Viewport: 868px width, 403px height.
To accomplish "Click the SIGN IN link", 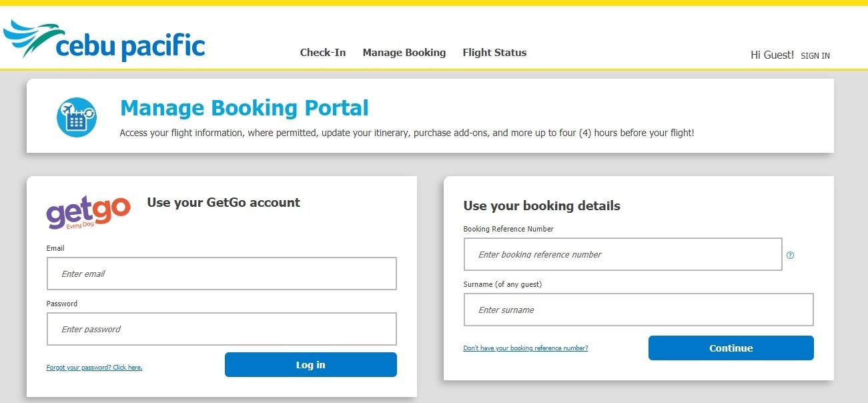I will [x=815, y=56].
